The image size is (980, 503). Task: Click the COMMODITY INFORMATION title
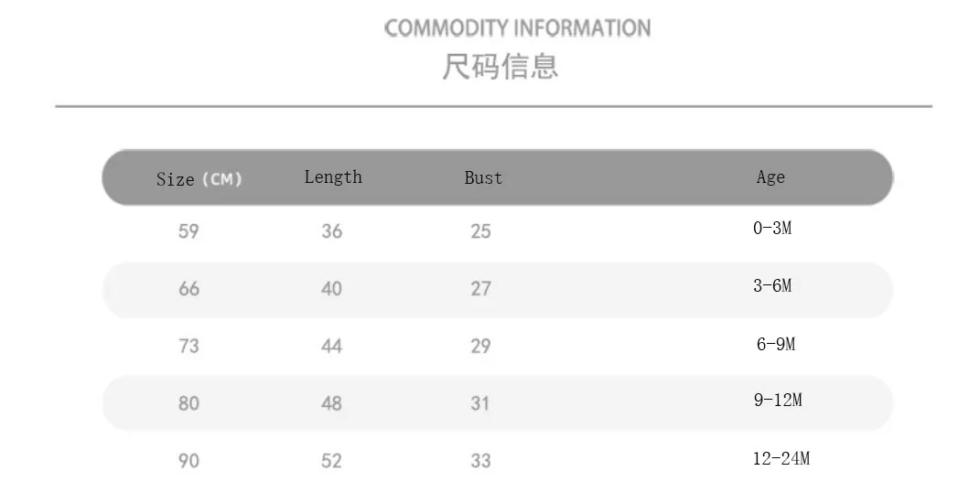[x=517, y=28]
